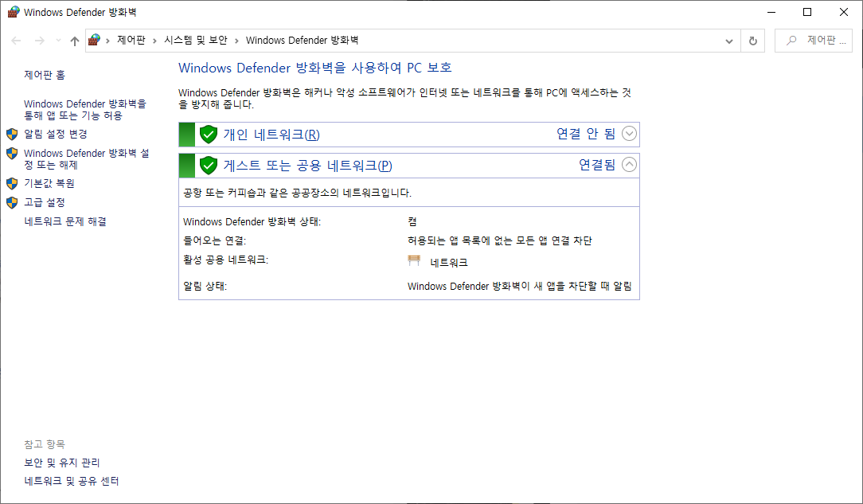Collapse the 공용 네트워크 section with the up chevron
This screenshot has height=504, width=863.
coord(629,165)
